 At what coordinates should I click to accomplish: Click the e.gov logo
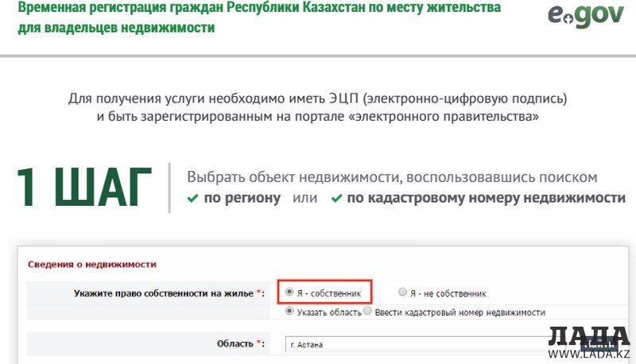(x=585, y=17)
